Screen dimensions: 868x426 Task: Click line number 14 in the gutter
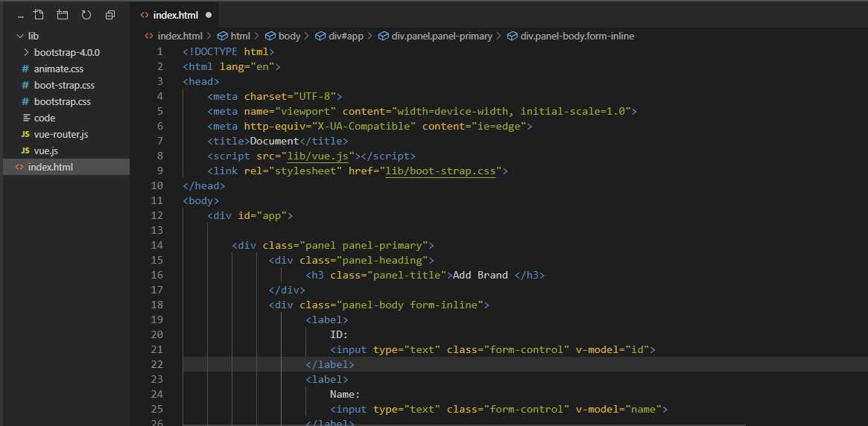pyautogui.click(x=156, y=245)
